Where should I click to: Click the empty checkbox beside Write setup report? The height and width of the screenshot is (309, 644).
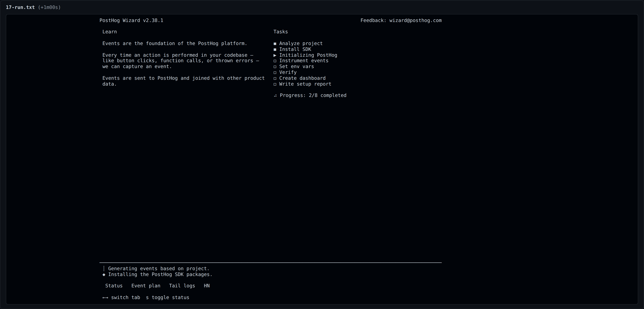[x=275, y=84]
